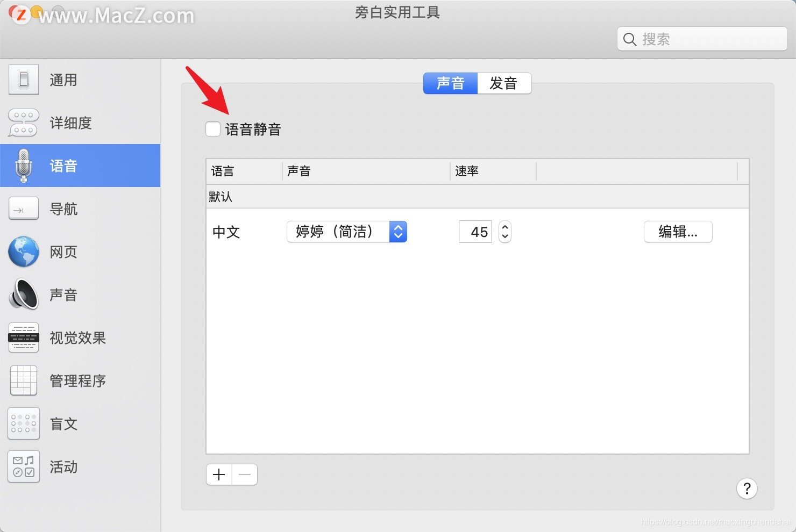Open the 声音 speaker icon
Screen dimensions: 796x532
point(24,294)
